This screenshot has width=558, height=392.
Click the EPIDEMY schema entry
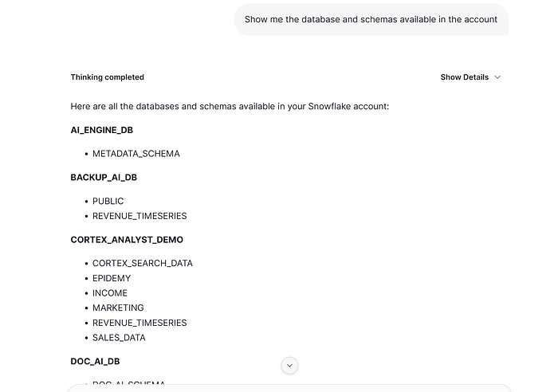click(x=111, y=278)
